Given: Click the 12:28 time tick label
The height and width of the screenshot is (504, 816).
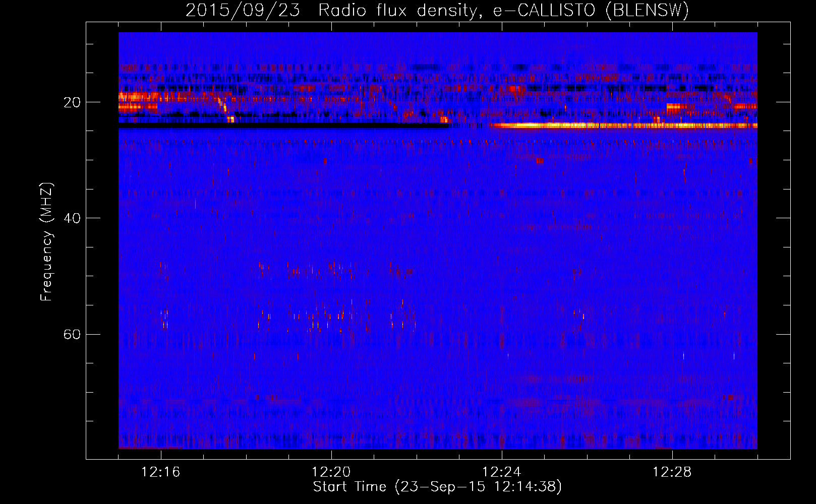Looking at the screenshot, I should tap(672, 472).
